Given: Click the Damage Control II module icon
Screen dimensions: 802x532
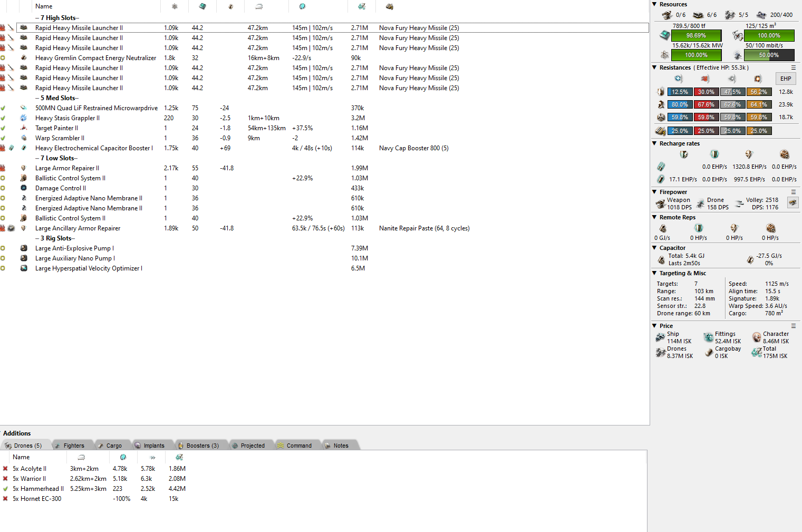Looking at the screenshot, I should (24, 188).
